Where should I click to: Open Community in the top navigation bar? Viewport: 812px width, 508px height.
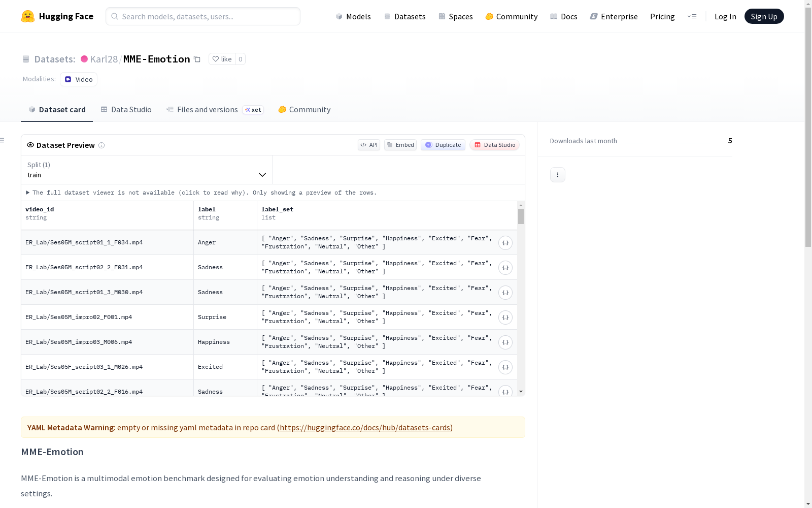pyautogui.click(x=511, y=16)
